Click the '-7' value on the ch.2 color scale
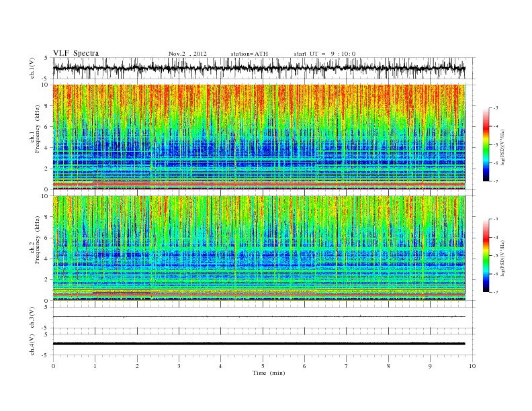The image size is (532, 411). [x=496, y=292]
